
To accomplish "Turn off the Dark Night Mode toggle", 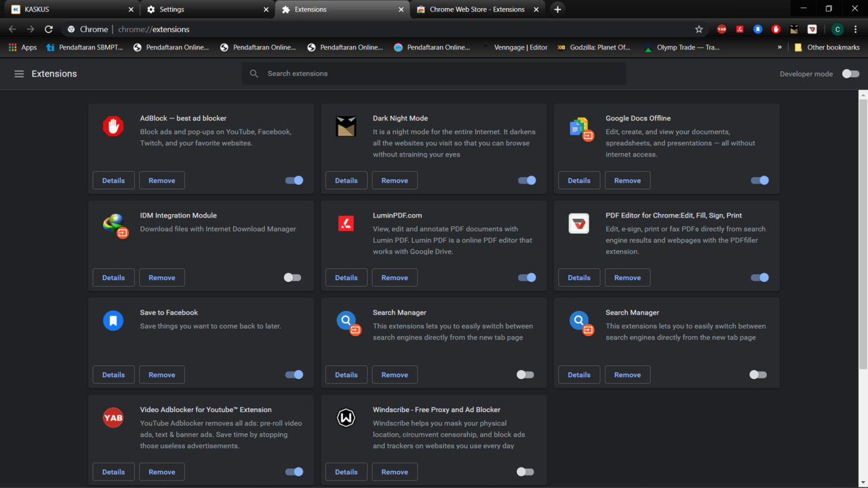I will coord(527,180).
